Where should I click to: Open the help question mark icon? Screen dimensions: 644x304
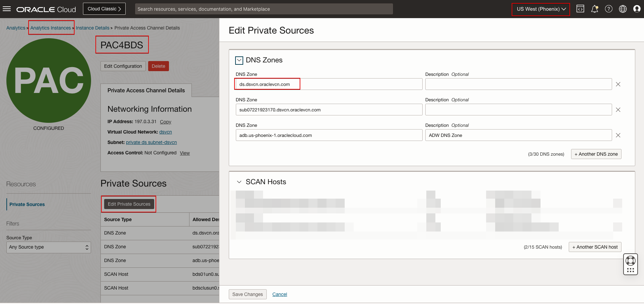(x=609, y=9)
